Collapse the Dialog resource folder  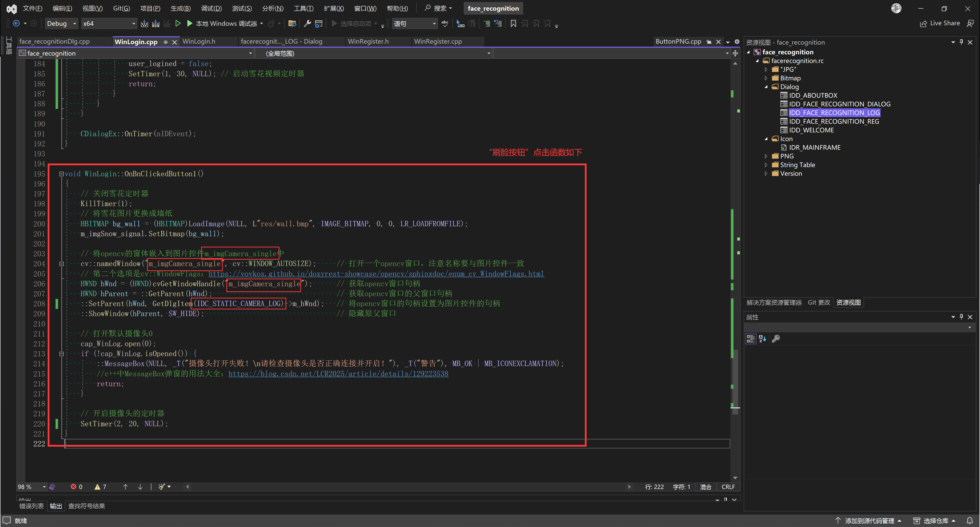pyautogui.click(x=766, y=87)
